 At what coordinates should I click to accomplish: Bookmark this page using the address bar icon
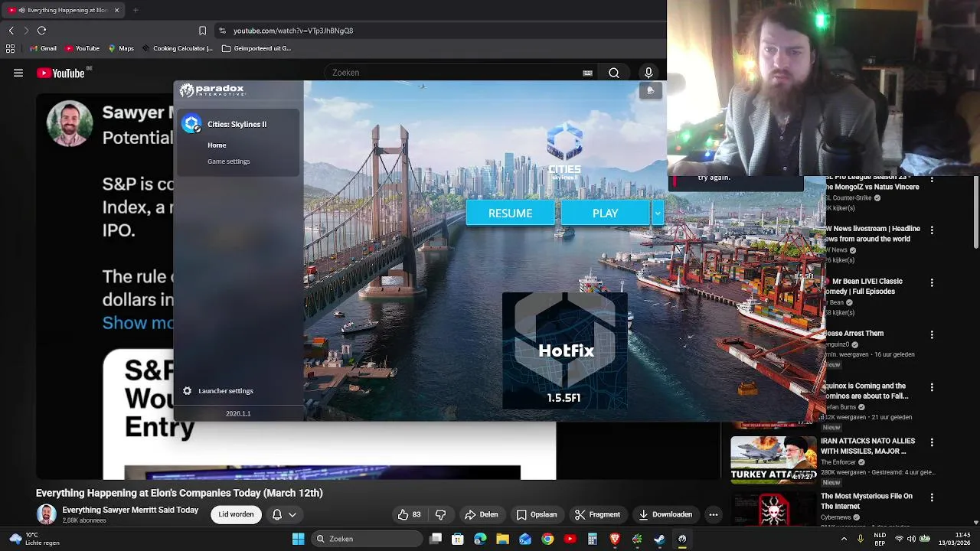coord(202,31)
